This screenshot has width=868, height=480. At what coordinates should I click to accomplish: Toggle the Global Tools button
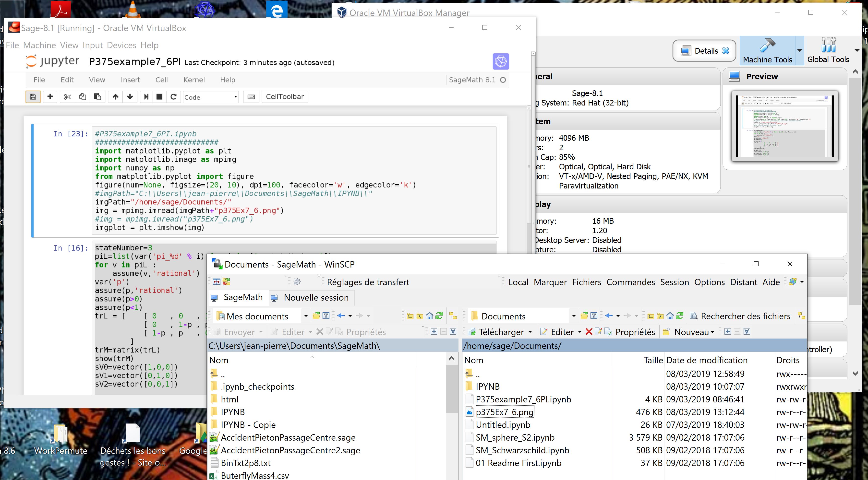pos(828,51)
